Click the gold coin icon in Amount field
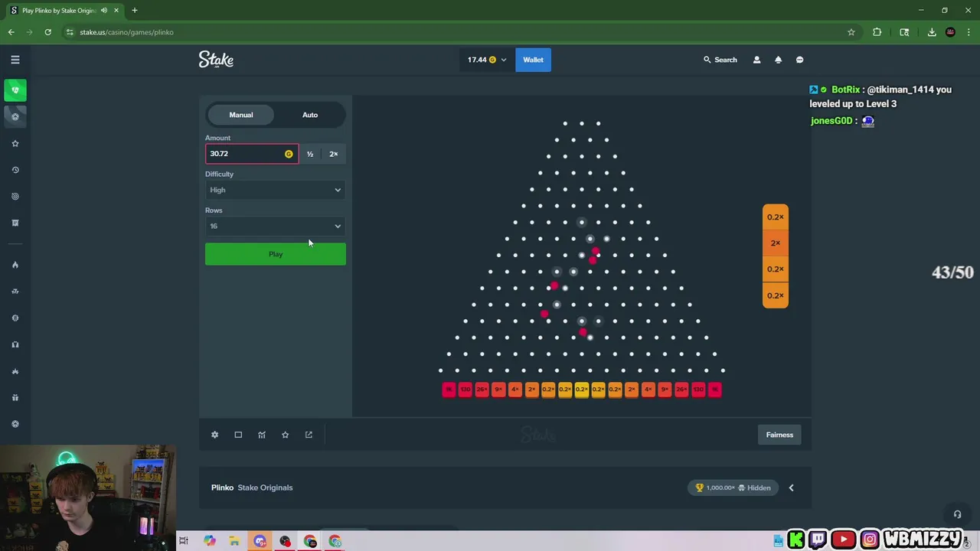 (x=289, y=154)
